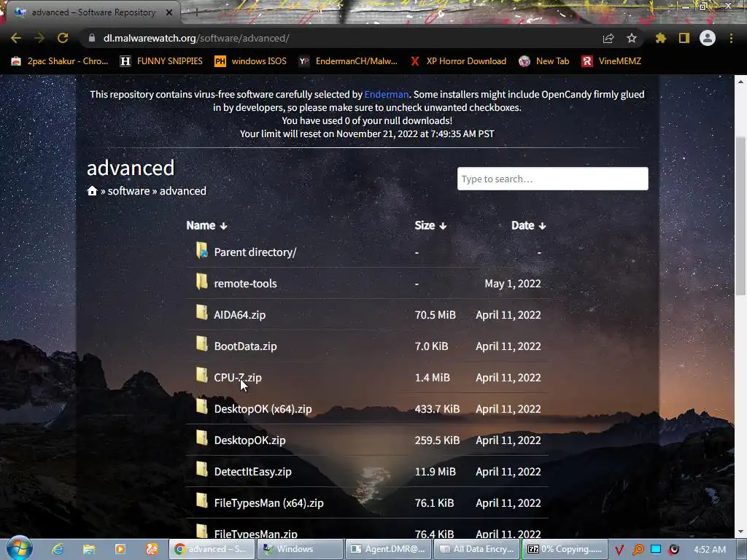
Task: Toggle the browser side panel icon
Action: (x=684, y=38)
